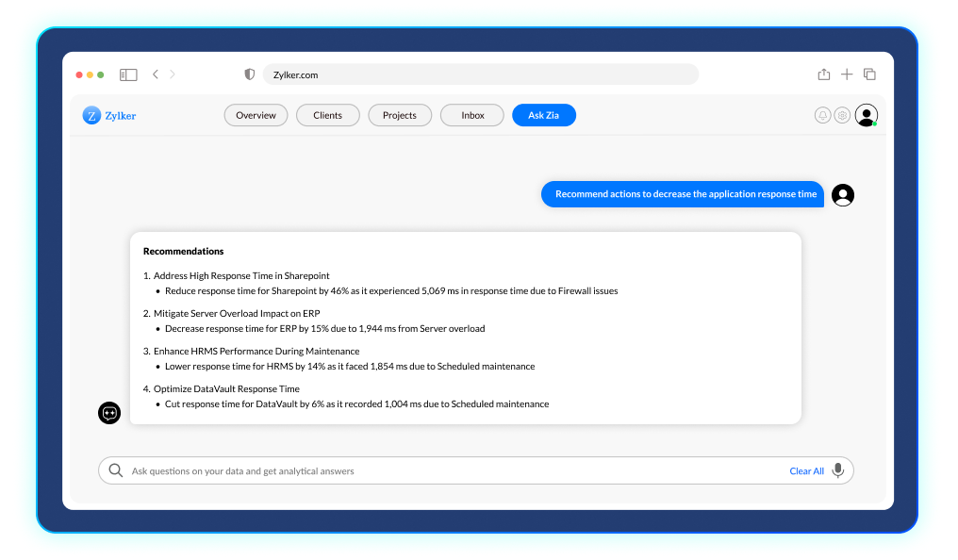Open the notifications bell
The height and width of the screenshot is (560, 958).
coord(821,114)
